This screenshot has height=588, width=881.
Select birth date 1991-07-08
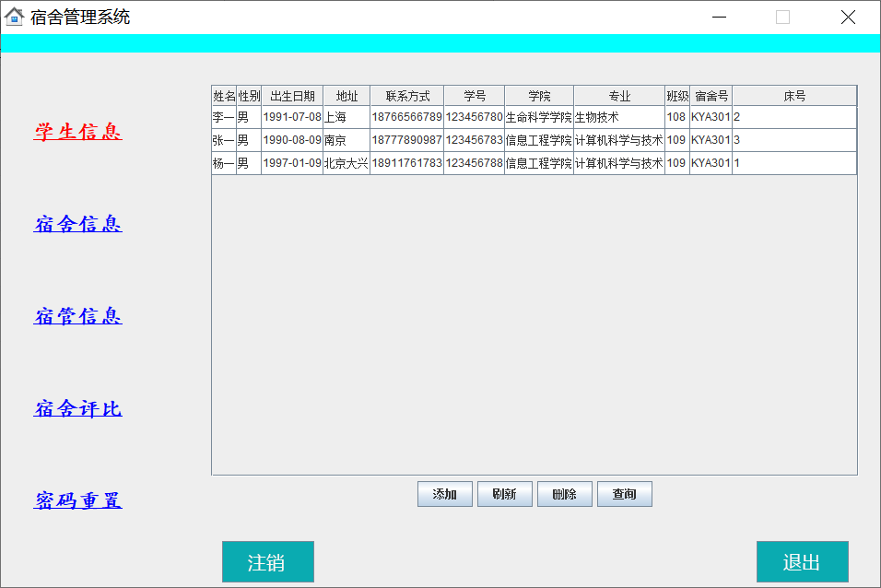292,117
